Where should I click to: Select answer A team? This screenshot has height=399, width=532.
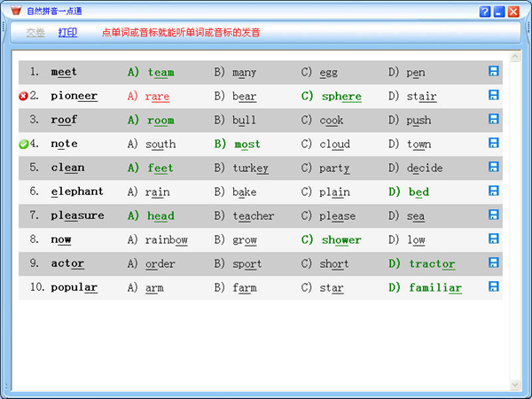point(151,73)
